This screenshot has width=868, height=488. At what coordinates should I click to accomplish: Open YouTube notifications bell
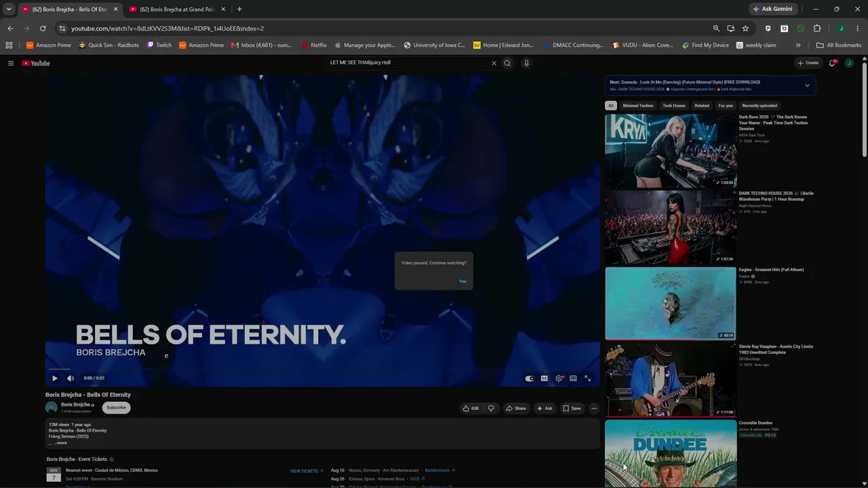[832, 63]
